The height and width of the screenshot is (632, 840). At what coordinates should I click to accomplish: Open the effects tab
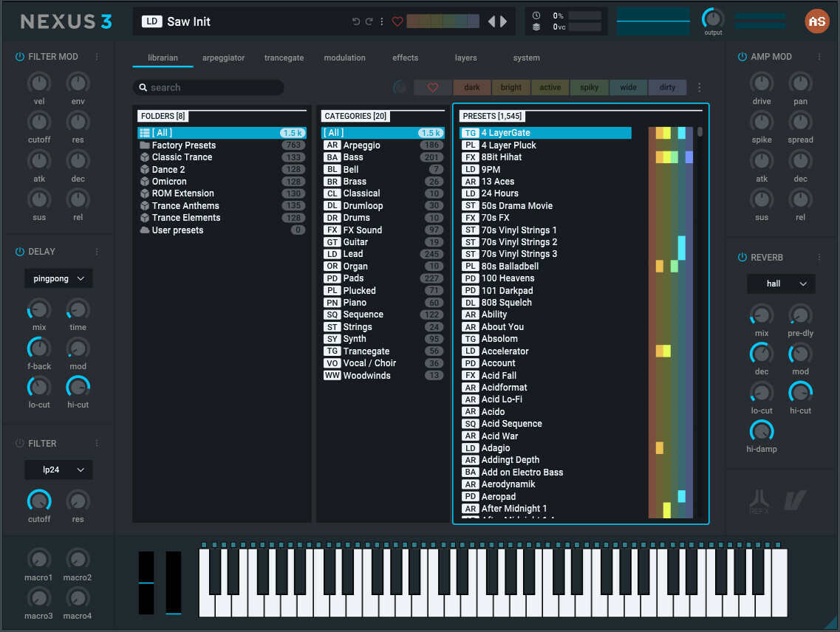(x=405, y=58)
